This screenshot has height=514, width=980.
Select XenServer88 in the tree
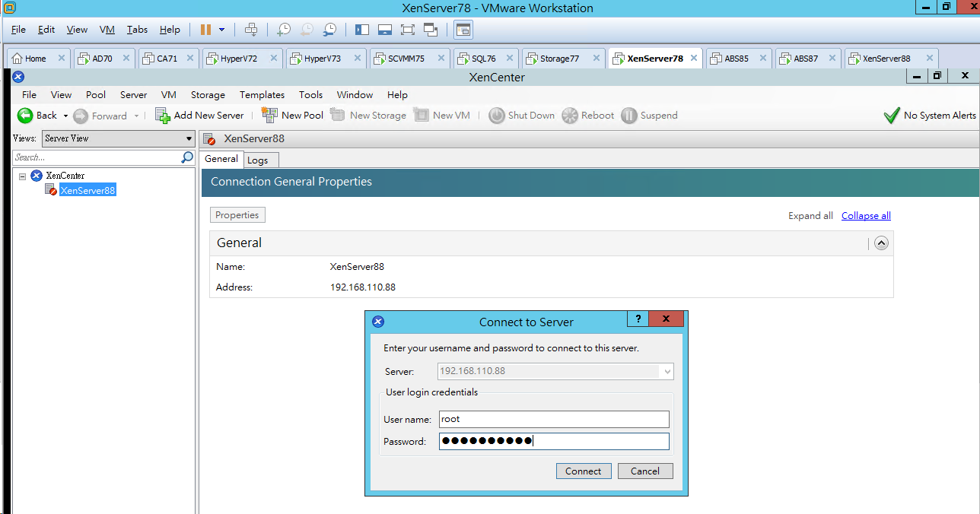(x=87, y=190)
